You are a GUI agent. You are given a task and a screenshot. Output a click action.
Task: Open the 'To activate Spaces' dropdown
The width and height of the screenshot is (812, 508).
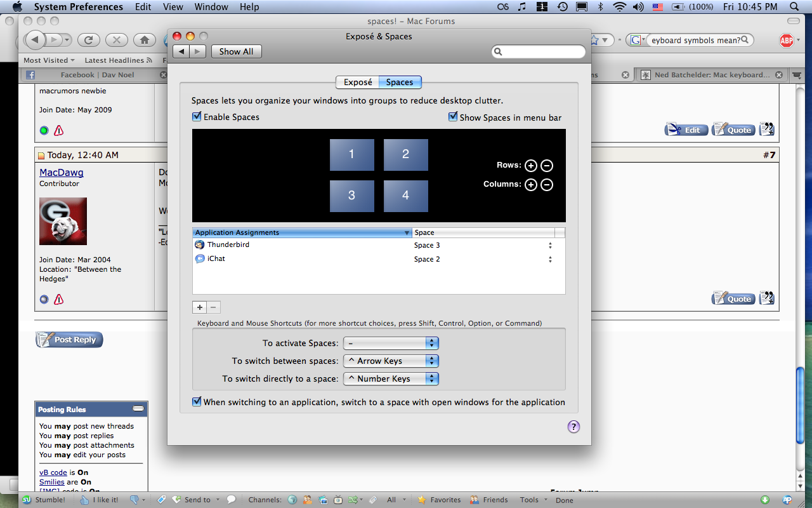click(x=391, y=343)
